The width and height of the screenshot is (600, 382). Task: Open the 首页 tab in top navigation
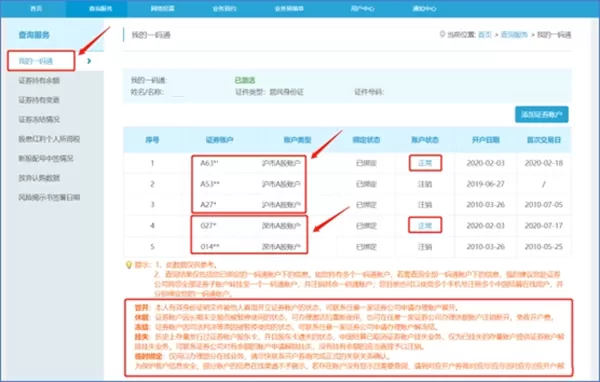36,8
